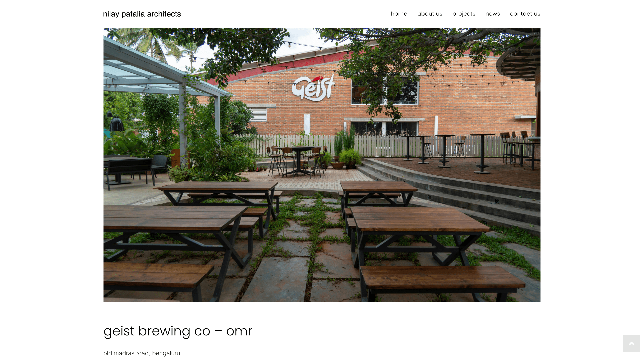
Task: Click the Geist sign on the brick wall
Action: pyautogui.click(x=313, y=88)
